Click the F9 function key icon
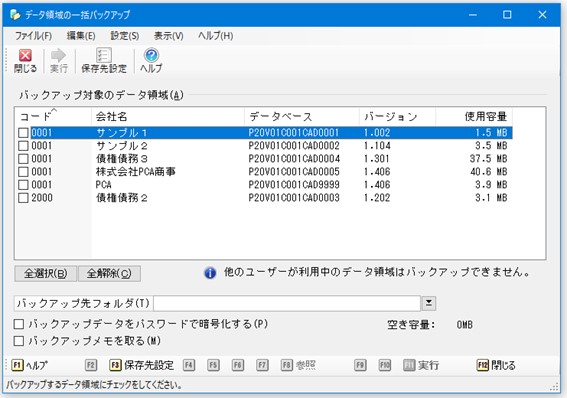This screenshot has height=398, width=567. pyautogui.click(x=360, y=365)
